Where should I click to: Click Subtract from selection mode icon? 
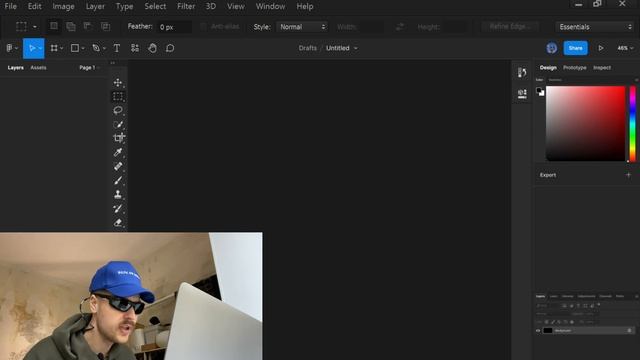[x=88, y=27]
